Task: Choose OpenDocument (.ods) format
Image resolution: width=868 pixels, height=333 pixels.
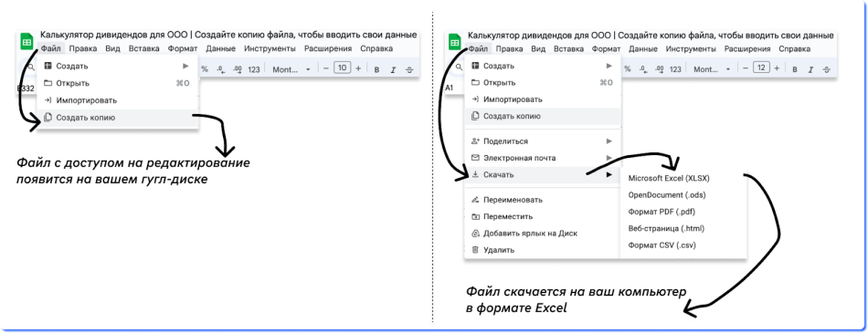Action: pyautogui.click(x=667, y=194)
